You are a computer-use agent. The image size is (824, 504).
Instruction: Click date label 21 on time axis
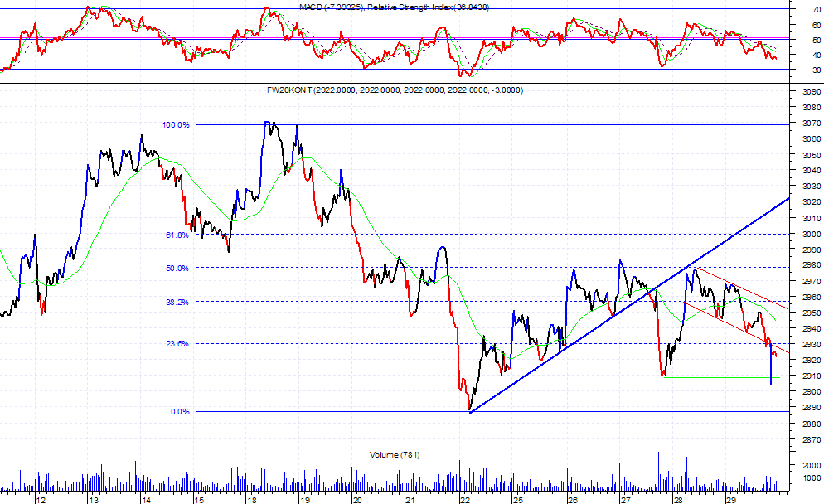tap(410, 500)
